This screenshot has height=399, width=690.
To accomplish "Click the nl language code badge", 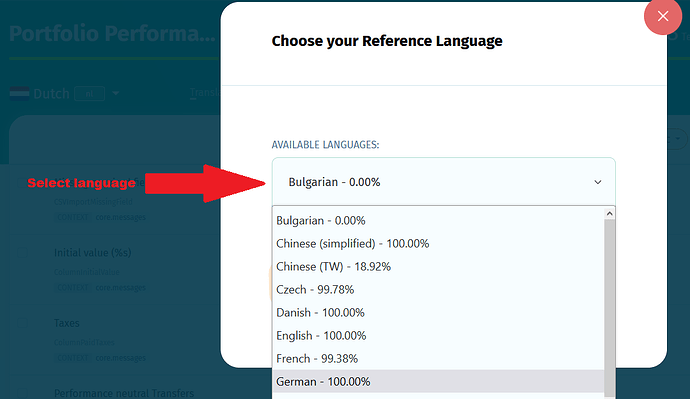I will [89, 94].
